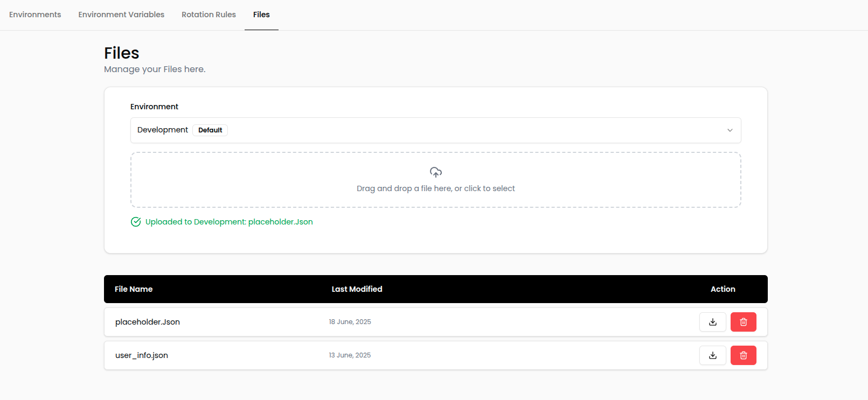Click the drag and drop upload area
Screen dimensions: 868x400
(x=436, y=180)
